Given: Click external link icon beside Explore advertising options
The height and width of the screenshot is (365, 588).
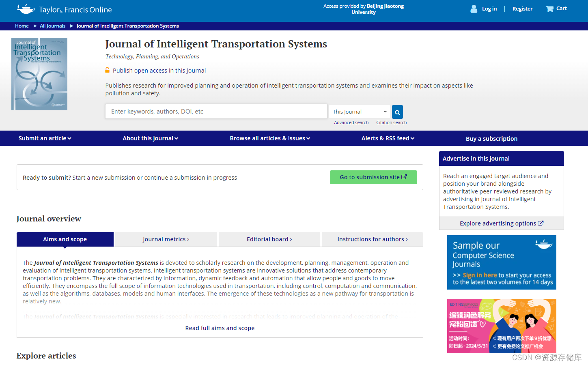Looking at the screenshot, I should tap(541, 223).
